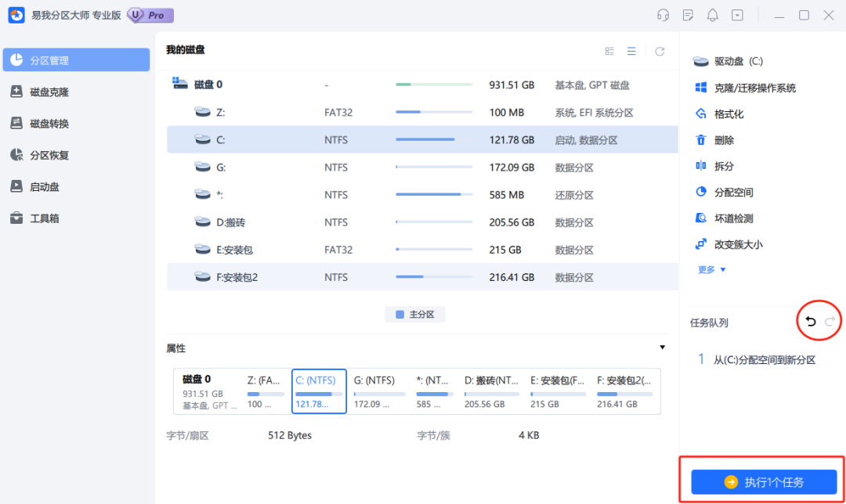This screenshot has height=504, width=846.
Task: Open the notification bell icon
Action: pyautogui.click(x=712, y=15)
